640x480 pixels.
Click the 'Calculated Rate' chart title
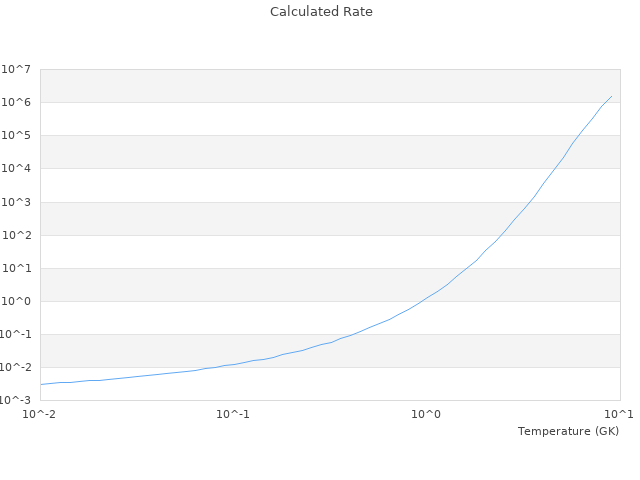321,12
